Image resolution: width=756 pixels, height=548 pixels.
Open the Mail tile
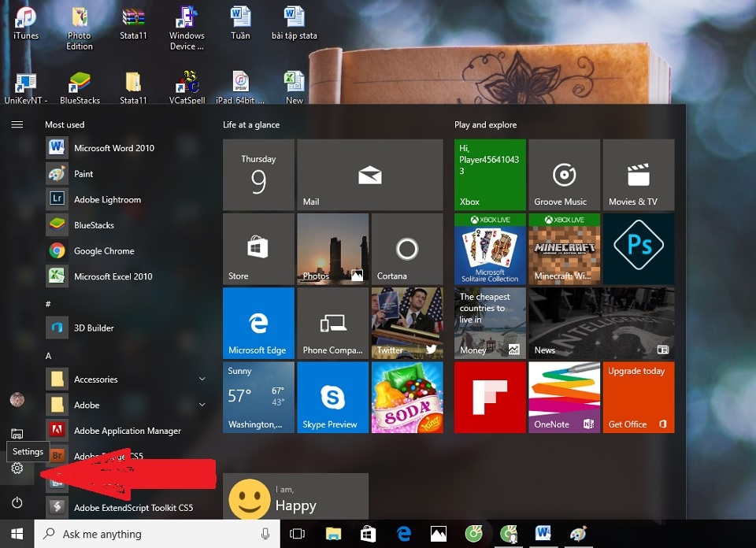coord(369,175)
